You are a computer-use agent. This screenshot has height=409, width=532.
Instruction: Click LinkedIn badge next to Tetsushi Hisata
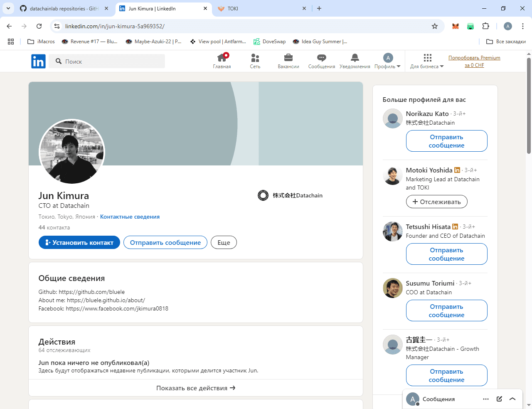(x=455, y=227)
